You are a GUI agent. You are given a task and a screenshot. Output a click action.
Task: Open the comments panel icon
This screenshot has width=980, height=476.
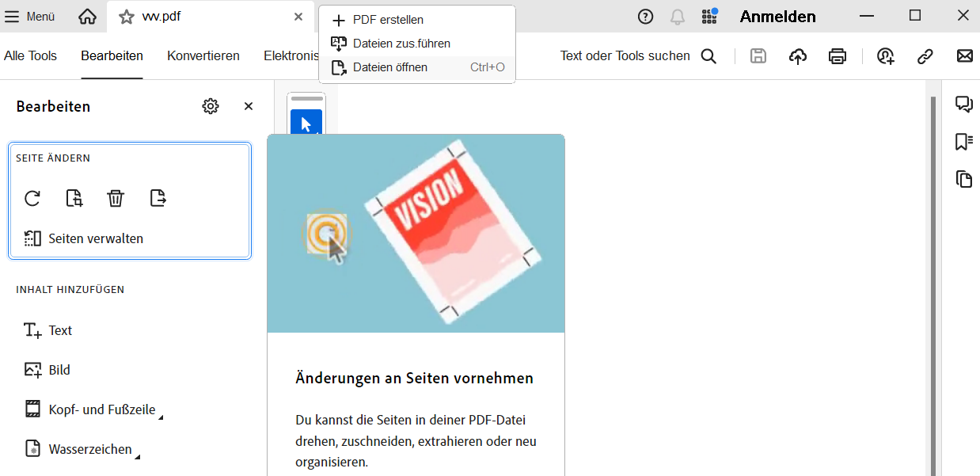[x=964, y=104]
